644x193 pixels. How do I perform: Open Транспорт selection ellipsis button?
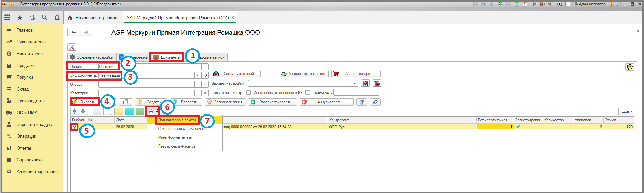tap(376, 92)
